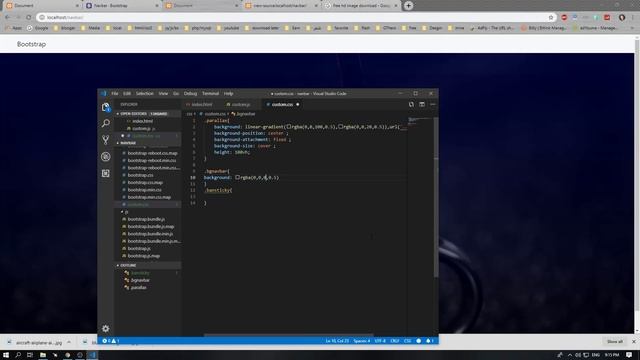This screenshot has width=640, height=360.
Task: Open bootstrap-reboot.css.map in the file tree
Action: pos(152,153)
